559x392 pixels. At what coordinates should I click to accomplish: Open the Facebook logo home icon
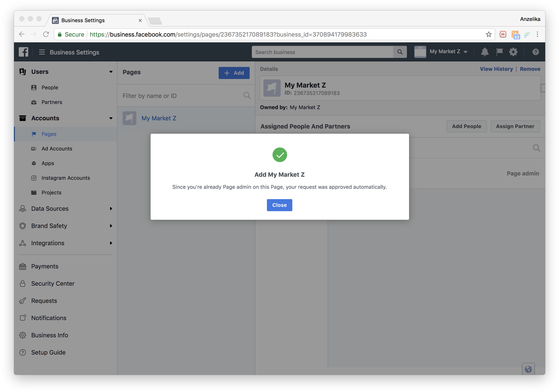click(23, 52)
